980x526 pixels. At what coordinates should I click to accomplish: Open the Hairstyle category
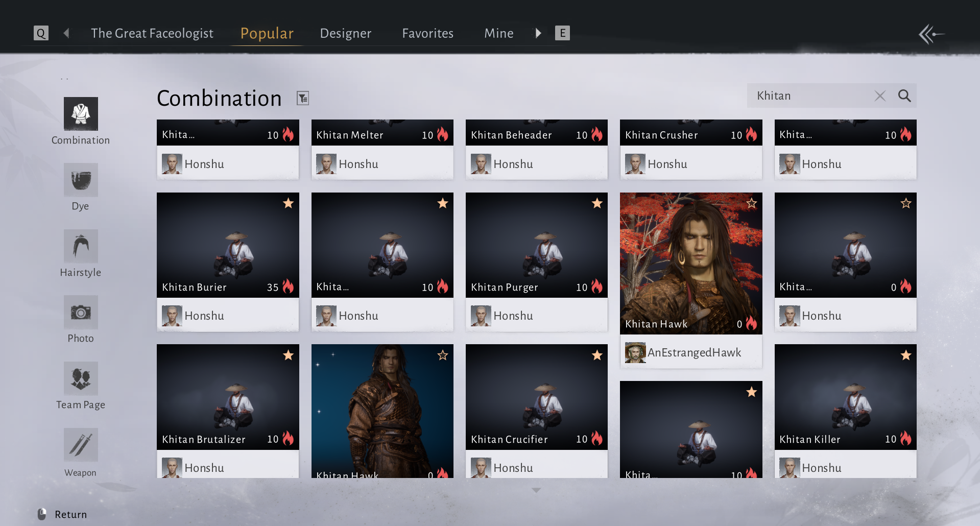[x=81, y=254]
